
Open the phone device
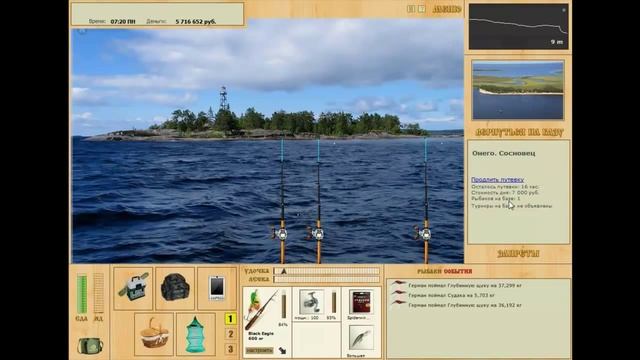point(217,288)
